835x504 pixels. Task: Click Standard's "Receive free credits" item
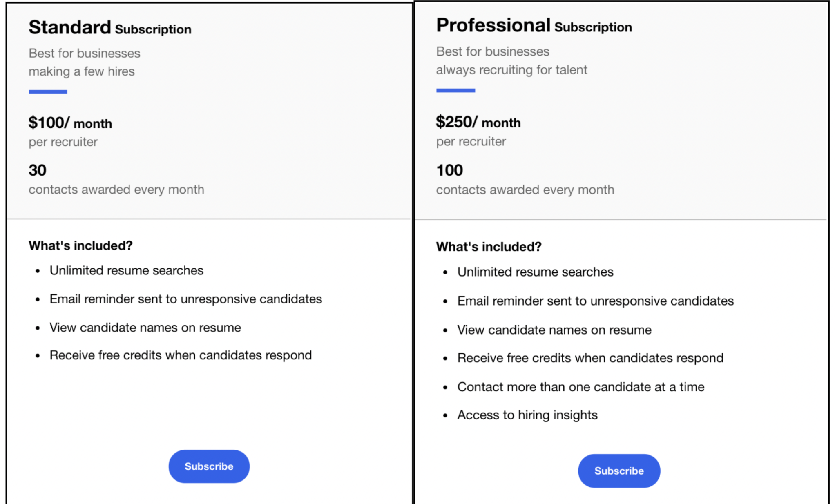point(181,355)
